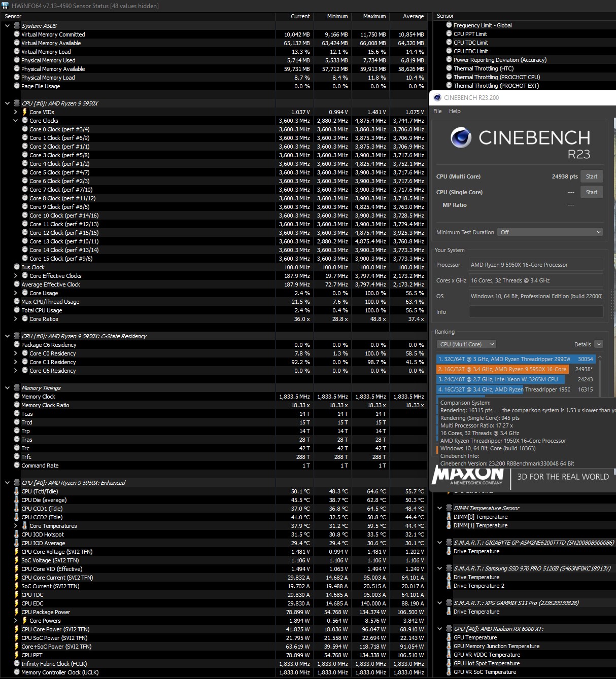The width and height of the screenshot is (616, 679).
Task: Click the Maximum column header
Action: (x=370, y=16)
